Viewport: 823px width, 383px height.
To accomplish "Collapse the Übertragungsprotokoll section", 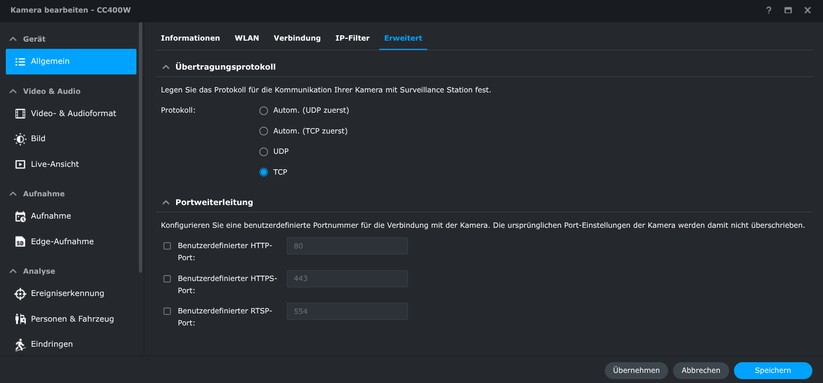I will pos(166,67).
